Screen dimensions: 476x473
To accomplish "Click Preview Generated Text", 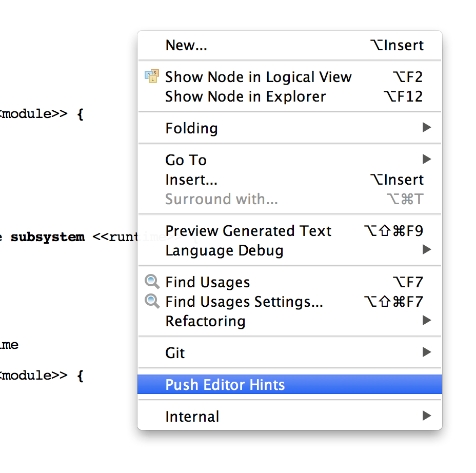I will point(248,231).
